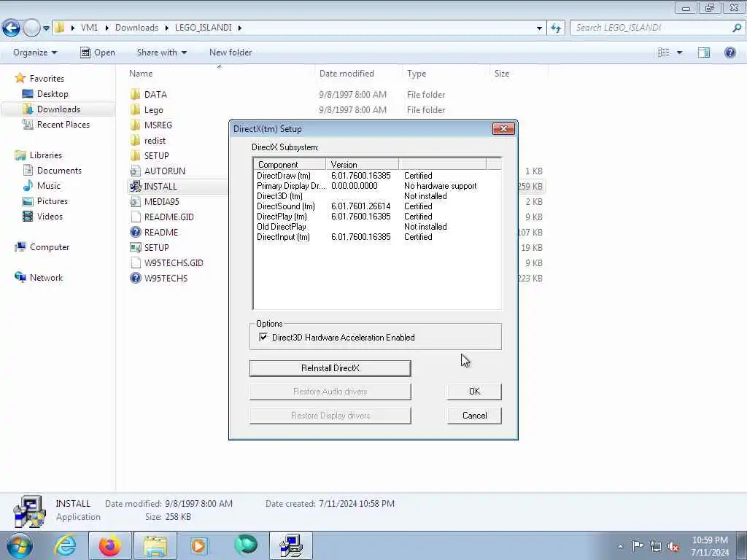Image resolution: width=747 pixels, height=560 pixels.
Task: Select the DirectDraw (tm) component row
Action: [x=376, y=176]
